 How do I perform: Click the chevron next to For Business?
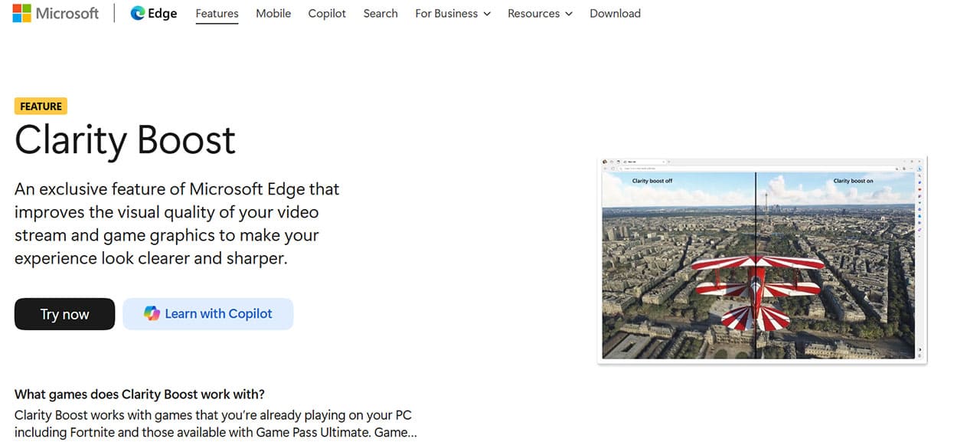coord(487,14)
